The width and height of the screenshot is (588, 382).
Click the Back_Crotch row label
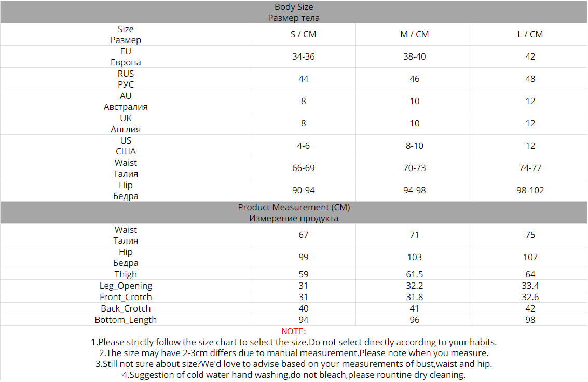coord(126,308)
